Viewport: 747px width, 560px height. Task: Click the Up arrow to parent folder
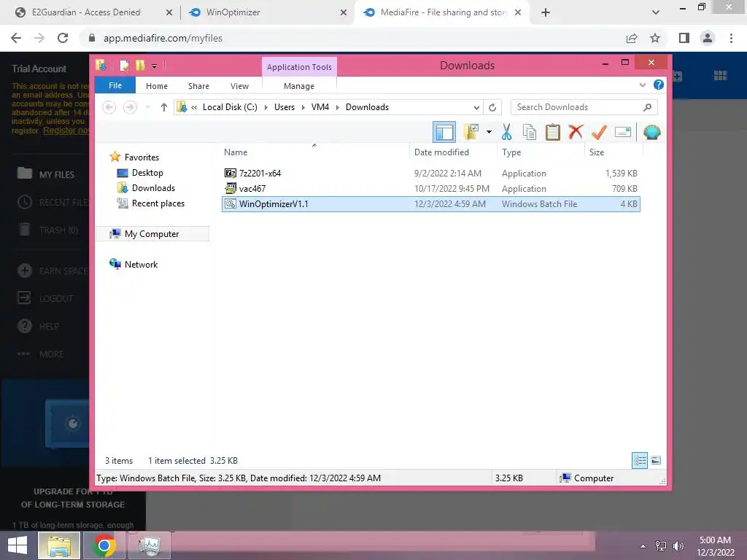coord(164,107)
